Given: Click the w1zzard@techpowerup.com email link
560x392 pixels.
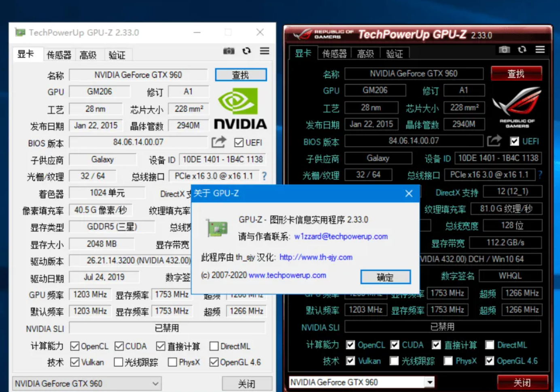Looking at the screenshot, I should click(341, 236).
